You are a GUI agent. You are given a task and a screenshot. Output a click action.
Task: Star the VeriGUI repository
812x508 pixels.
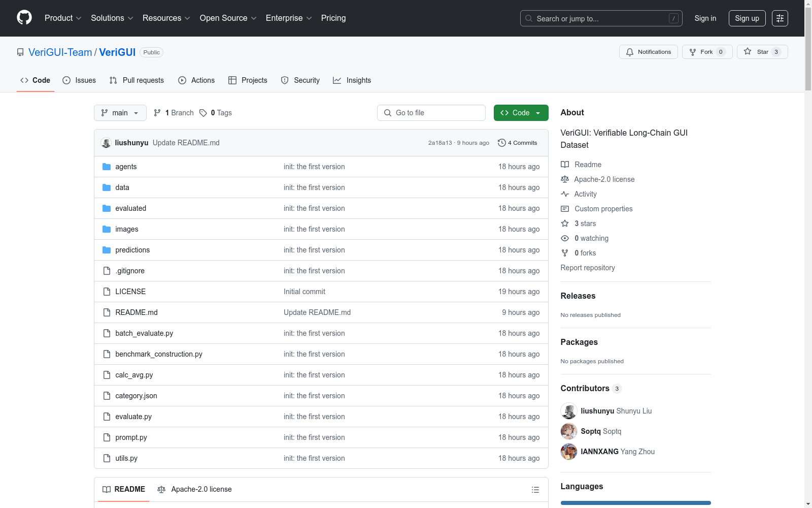[762, 52]
